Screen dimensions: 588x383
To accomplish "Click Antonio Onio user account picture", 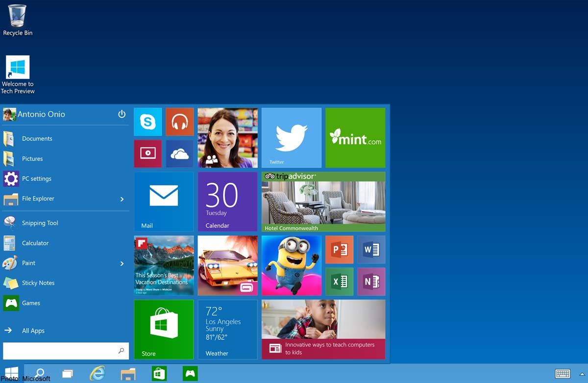I will click(x=9, y=114).
